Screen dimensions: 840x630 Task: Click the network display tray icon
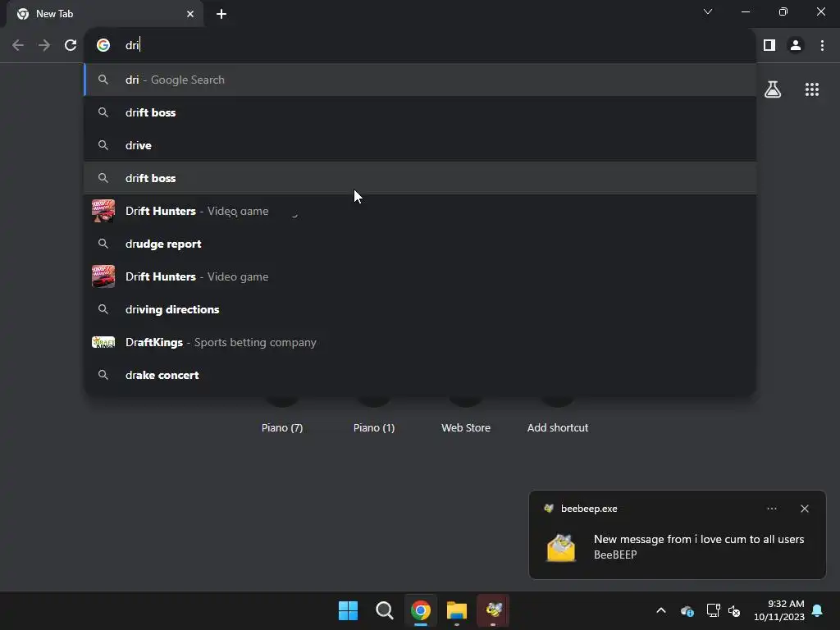coord(713,610)
